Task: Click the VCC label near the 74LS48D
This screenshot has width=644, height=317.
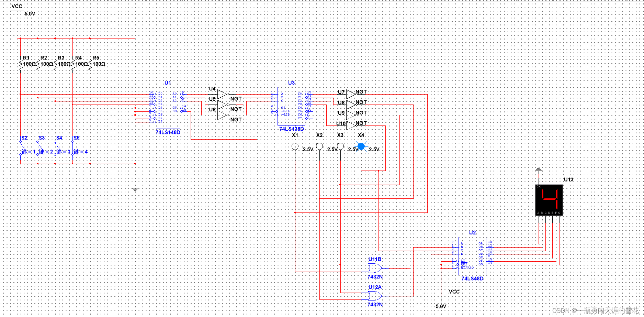Action: pyautogui.click(x=454, y=292)
